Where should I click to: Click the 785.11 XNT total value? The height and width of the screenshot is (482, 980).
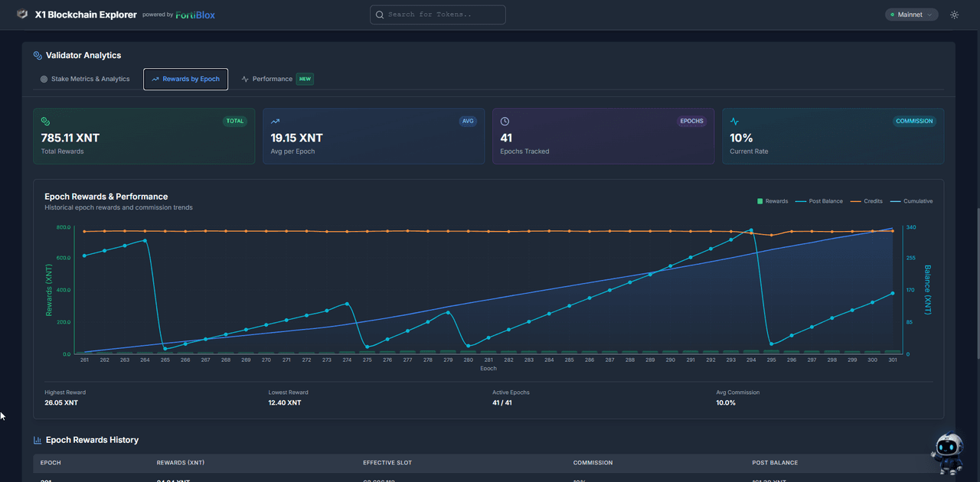point(70,138)
